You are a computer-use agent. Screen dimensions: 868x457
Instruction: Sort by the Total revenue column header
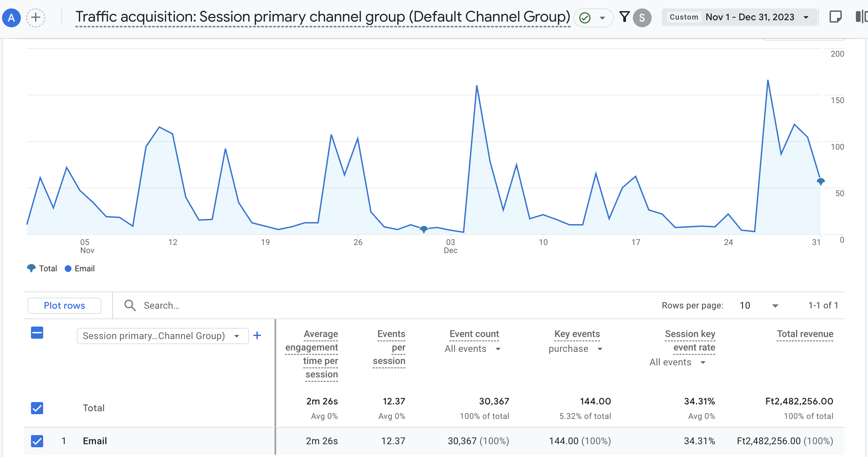pyautogui.click(x=805, y=334)
